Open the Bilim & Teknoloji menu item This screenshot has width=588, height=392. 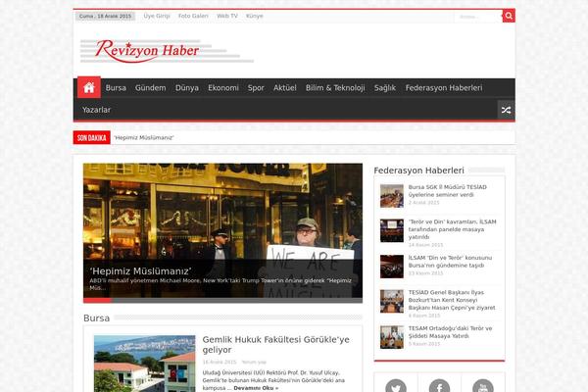(335, 88)
